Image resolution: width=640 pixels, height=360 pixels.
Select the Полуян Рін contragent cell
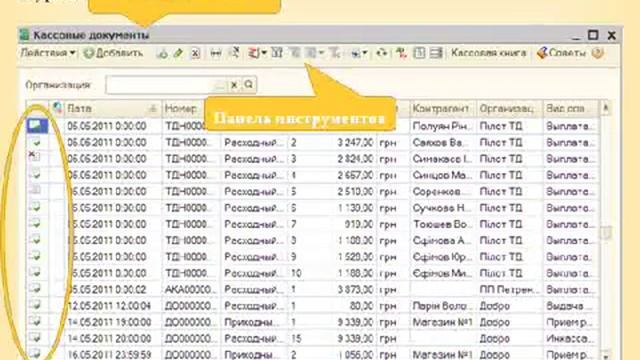tap(443, 126)
